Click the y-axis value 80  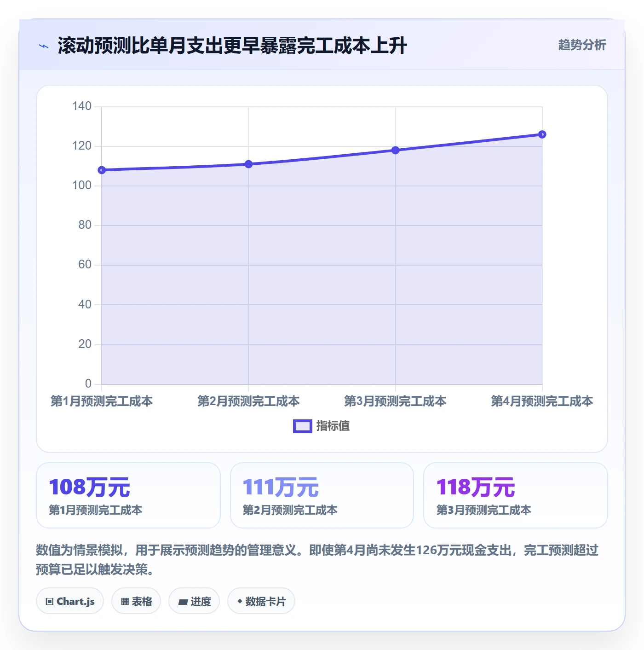(85, 225)
